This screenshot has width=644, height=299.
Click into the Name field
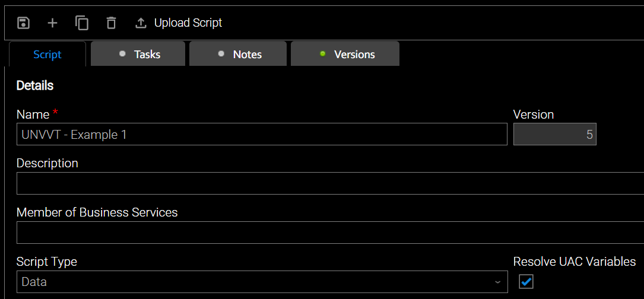coord(261,135)
